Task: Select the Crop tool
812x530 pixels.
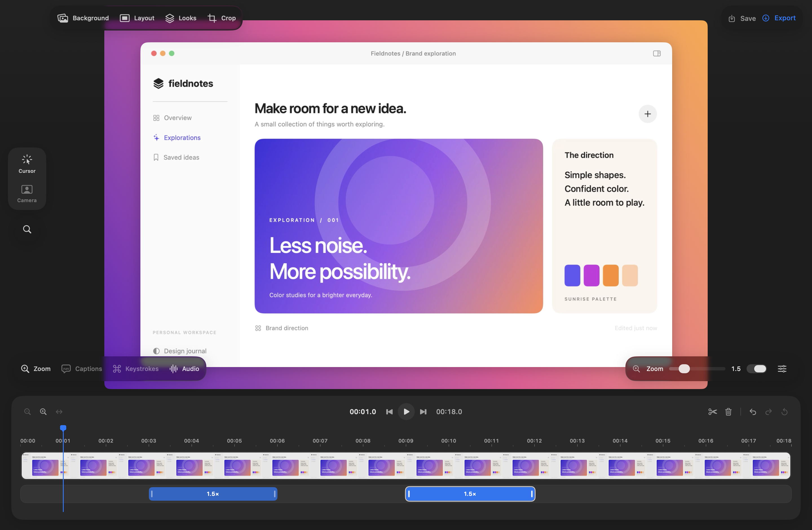Action: coord(222,18)
